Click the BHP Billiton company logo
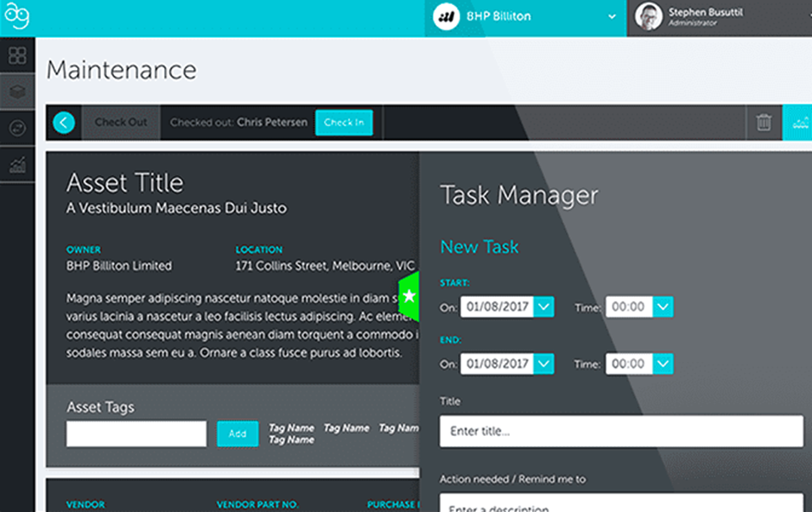 point(446,16)
